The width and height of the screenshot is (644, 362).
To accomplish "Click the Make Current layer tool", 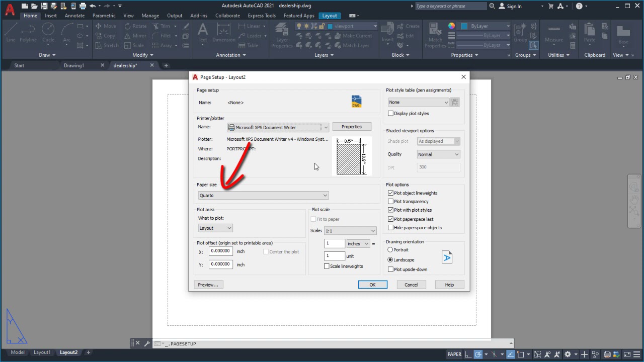I will point(353,36).
